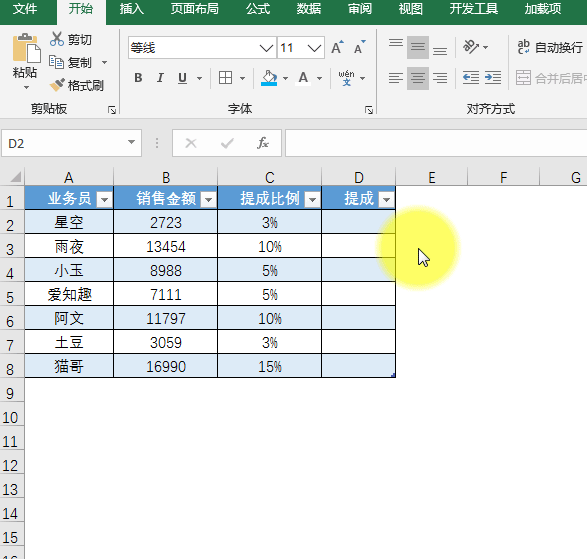Screen dimensions: 587x559
Task: Click the table resize handle at D8
Action: pyautogui.click(x=393, y=375)
